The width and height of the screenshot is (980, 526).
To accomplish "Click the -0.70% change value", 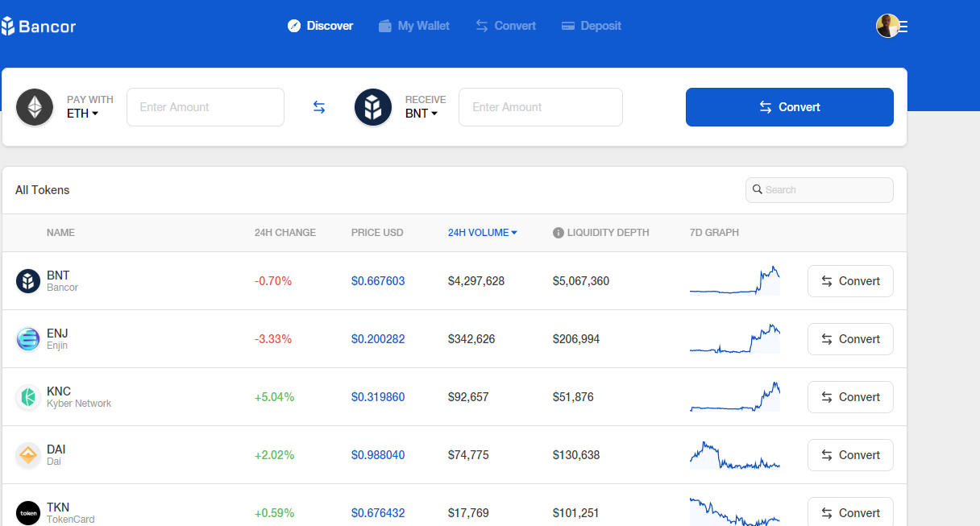I will (273, 281).
